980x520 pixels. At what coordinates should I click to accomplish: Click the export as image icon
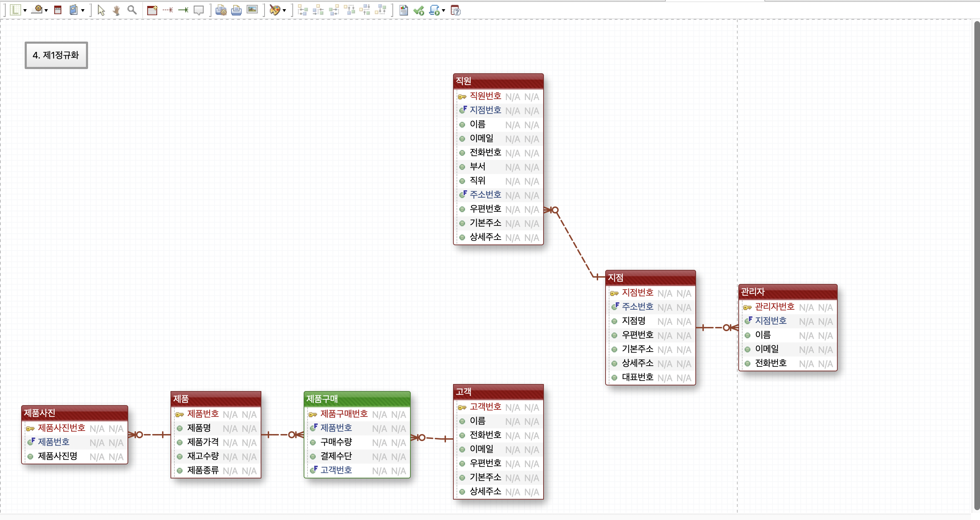252,10
